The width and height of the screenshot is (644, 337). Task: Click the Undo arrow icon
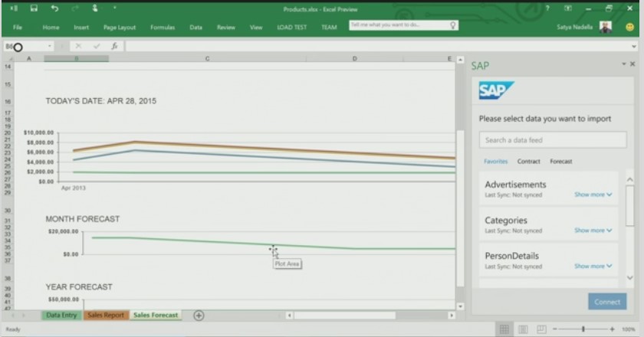click(x=54, y=8)
